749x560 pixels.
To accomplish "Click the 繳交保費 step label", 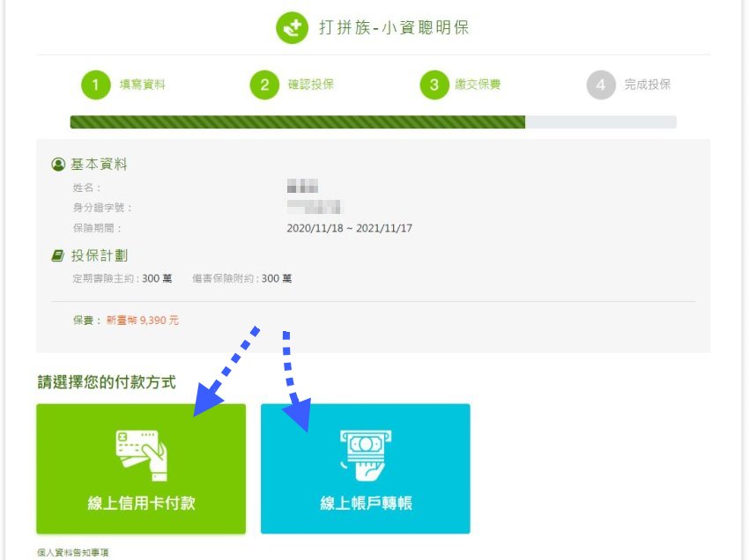I will (x=478, y=85).
